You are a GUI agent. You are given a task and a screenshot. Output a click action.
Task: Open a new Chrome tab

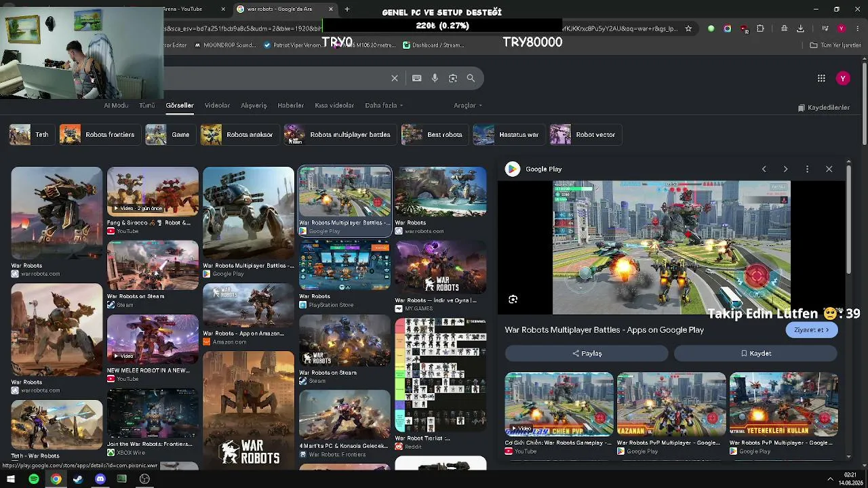(x=347, y=9)
